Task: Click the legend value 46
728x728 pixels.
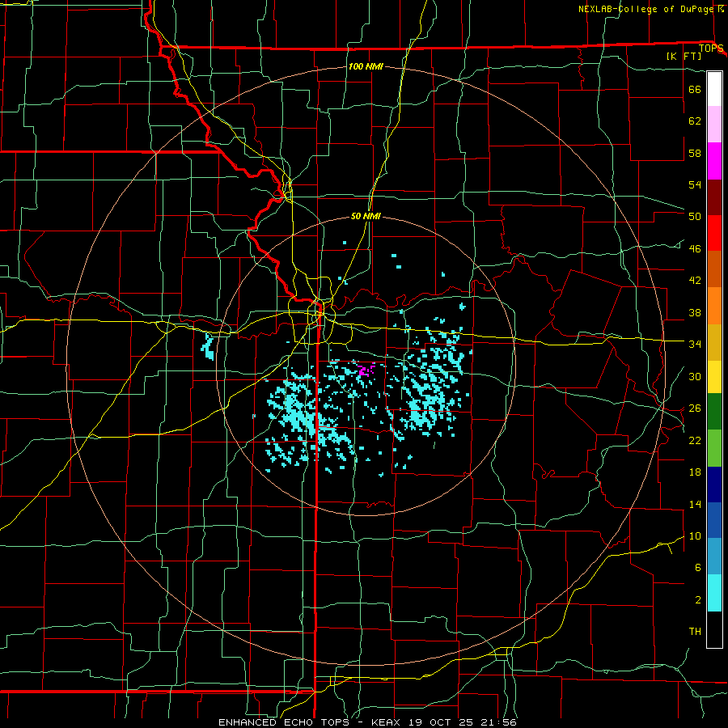Action: click(695, 249)
